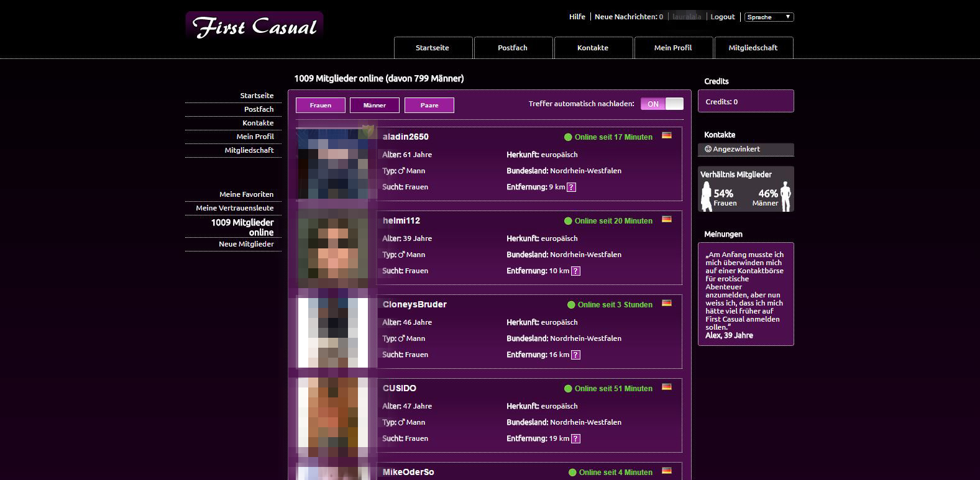Click the username helmi112
Image resolution: width=980 pixels, height=480 pixels.
pos(401,220)
